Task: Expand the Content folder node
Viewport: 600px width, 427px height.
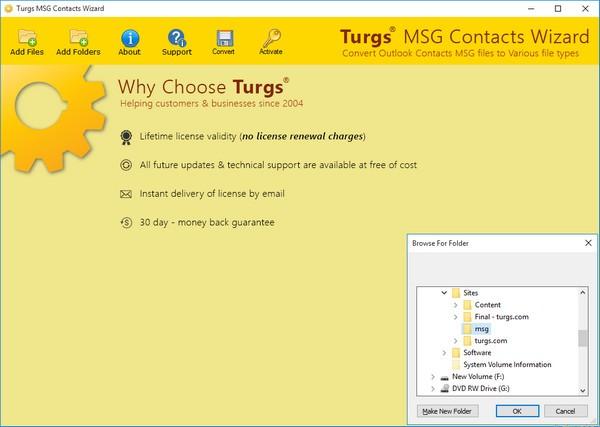Action: coord(455,305)
